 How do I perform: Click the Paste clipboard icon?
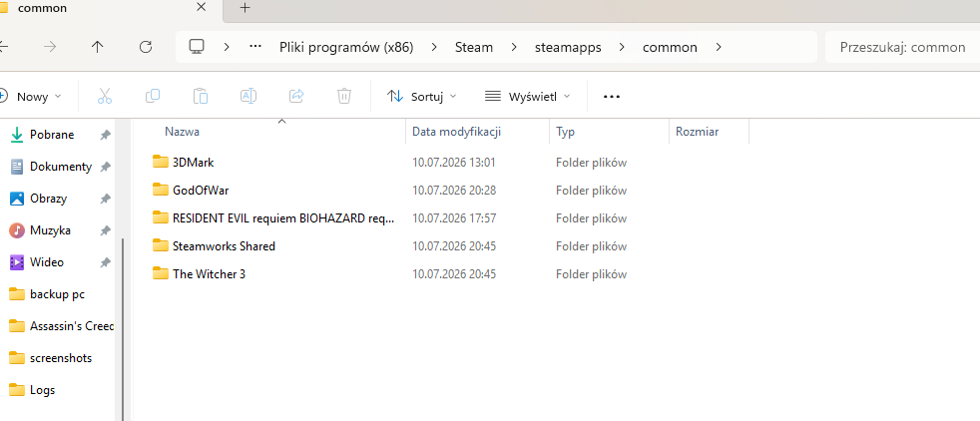tap(201, 96)
